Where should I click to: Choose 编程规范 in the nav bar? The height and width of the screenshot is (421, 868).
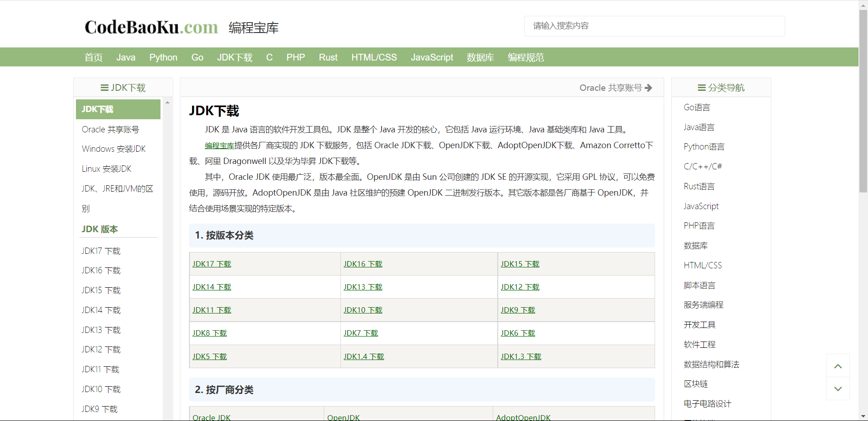(x=526, y=57)
